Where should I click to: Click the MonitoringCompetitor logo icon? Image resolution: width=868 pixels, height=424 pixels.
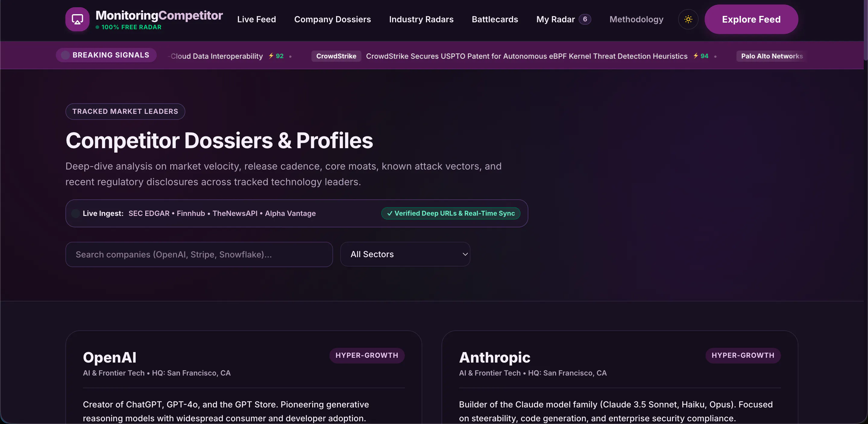pos(77,19)
